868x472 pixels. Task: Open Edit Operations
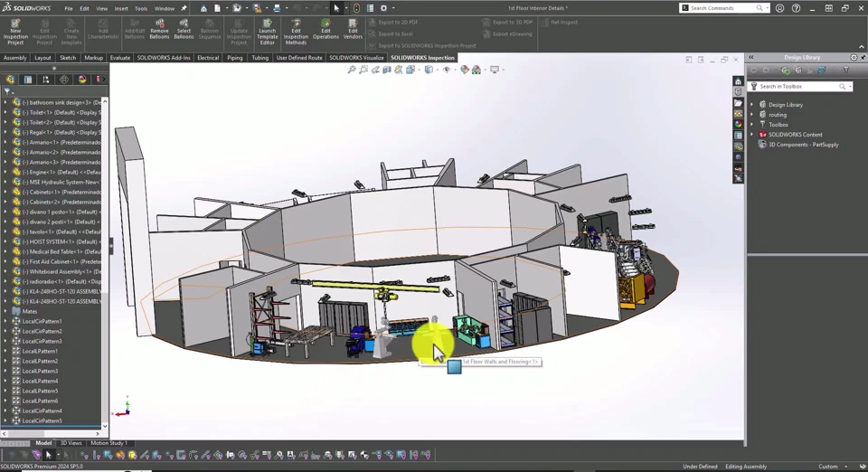click(325, 29)
